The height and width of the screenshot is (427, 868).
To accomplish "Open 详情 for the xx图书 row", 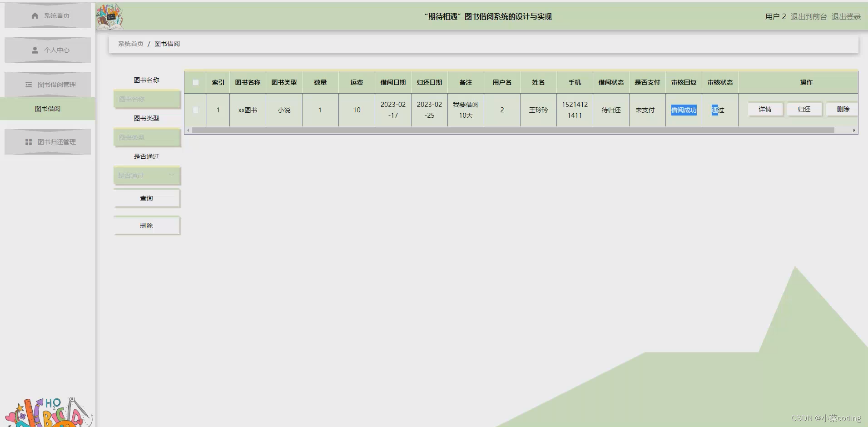I will 765,109.
